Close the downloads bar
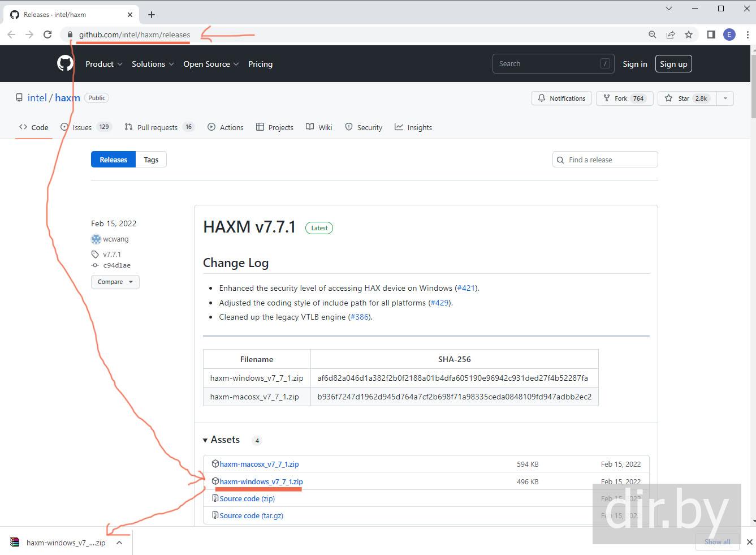 point(750,542)
